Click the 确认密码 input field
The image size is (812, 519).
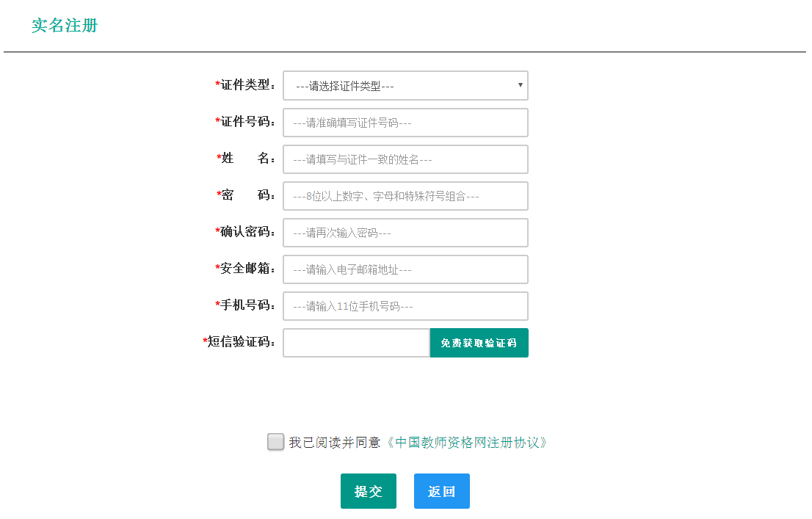[405, 233]
